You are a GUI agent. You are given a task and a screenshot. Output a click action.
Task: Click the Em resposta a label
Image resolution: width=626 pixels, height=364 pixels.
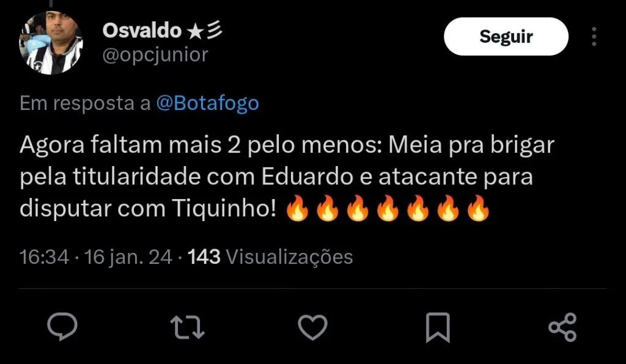[85, 104]
